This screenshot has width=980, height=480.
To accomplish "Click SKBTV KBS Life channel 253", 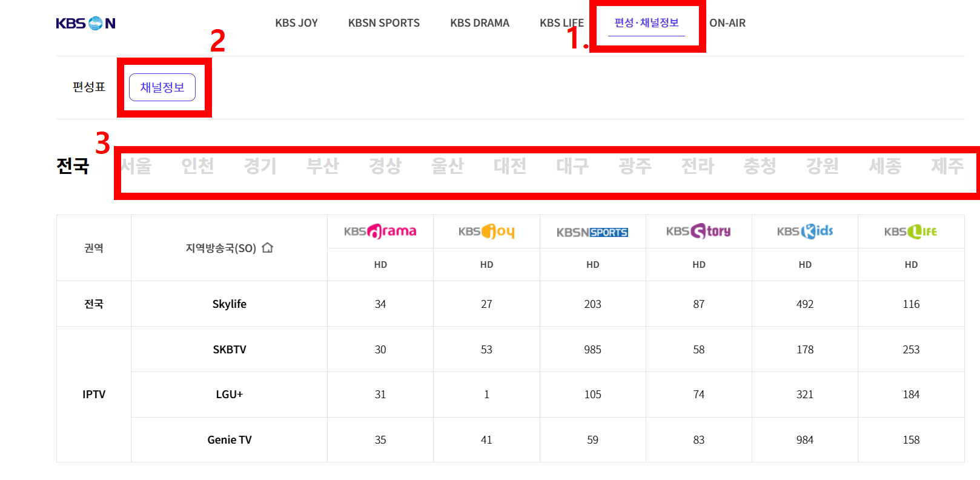I will pos(911,350).
